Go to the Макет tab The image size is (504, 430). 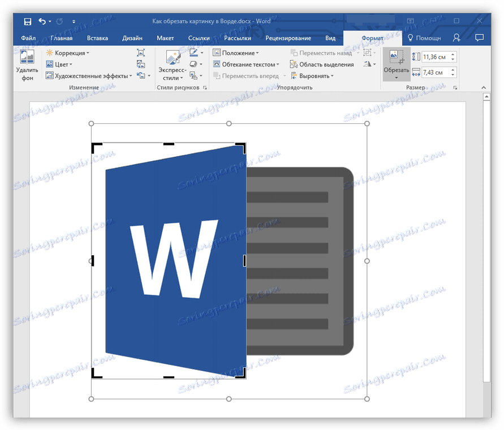(165, 38)
